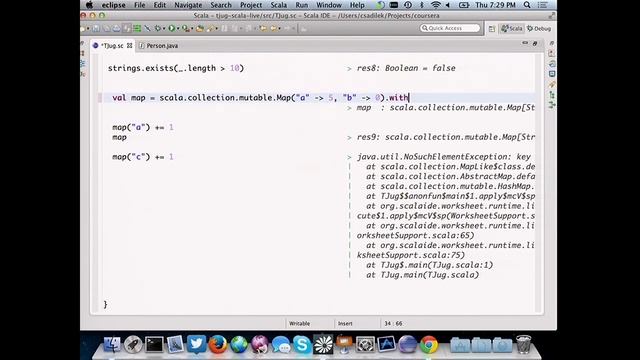Click the 'map("a") += 1' code line
Image resolution: width=640 pixels, height=360 pixels.
[143, 127]
